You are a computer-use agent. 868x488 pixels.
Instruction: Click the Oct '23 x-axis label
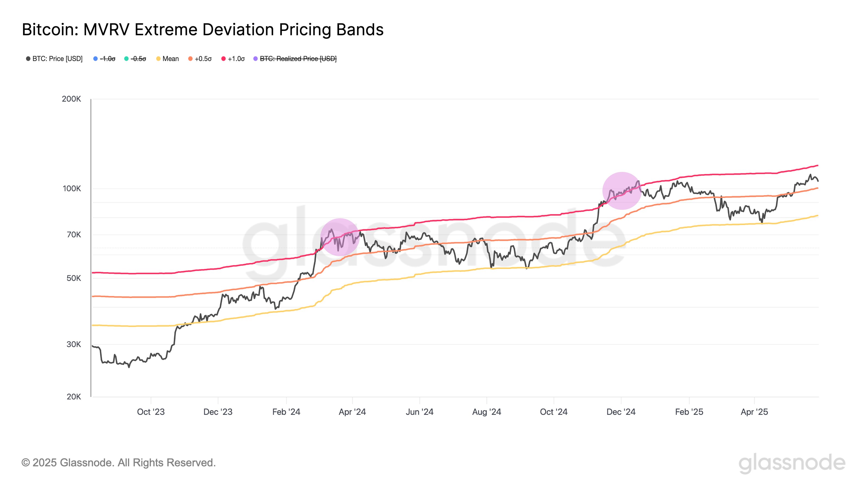click(151, 412)
